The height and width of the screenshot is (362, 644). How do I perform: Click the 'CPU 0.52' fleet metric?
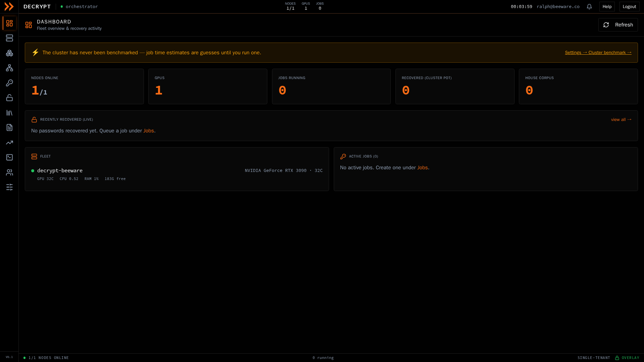[x=69, y=179]
